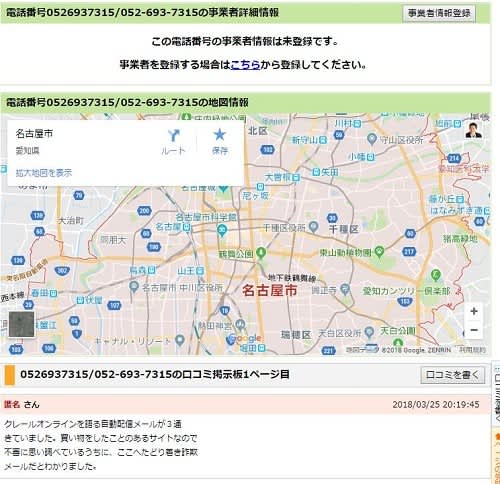Click the 千種区 ward label

[343, 229]
